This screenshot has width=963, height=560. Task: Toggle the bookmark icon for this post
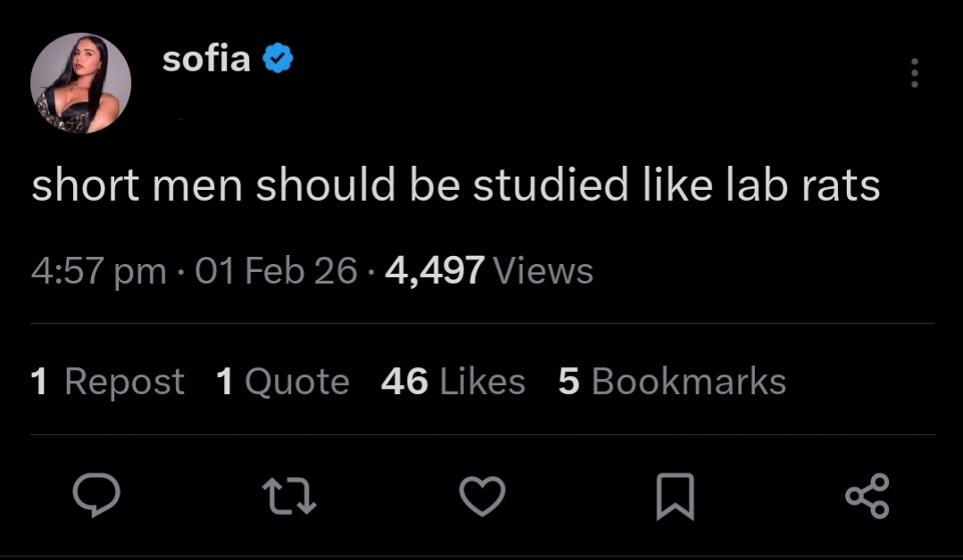coord(675,497)
